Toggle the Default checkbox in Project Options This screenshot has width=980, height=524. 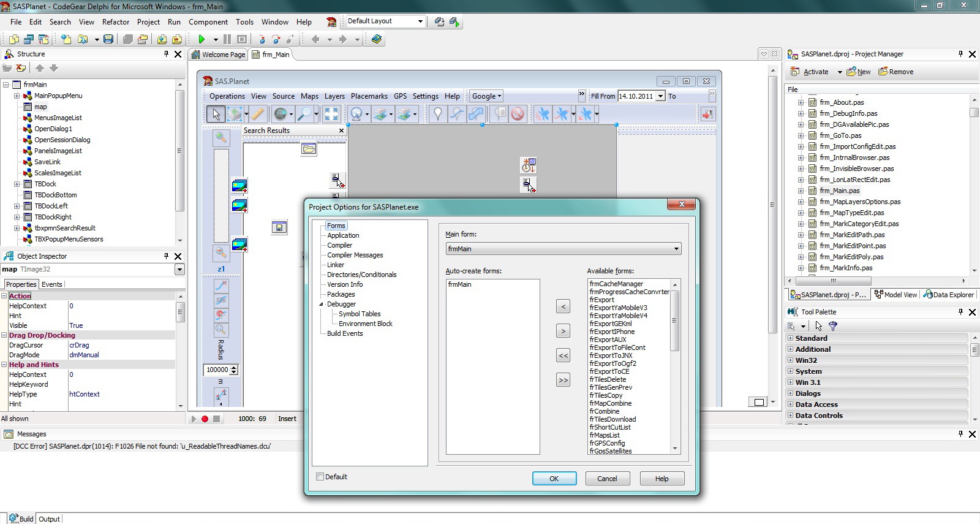[320, 477]
